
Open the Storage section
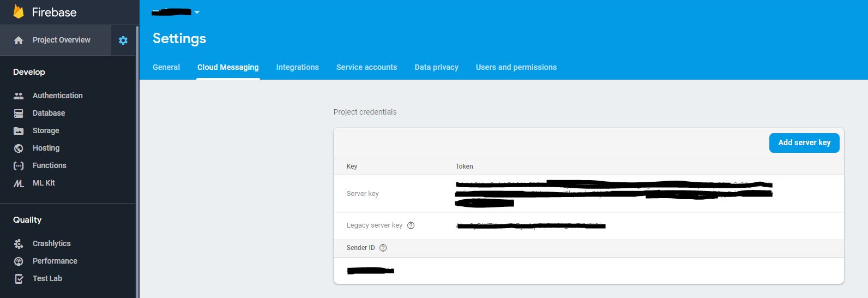(46, 130)
